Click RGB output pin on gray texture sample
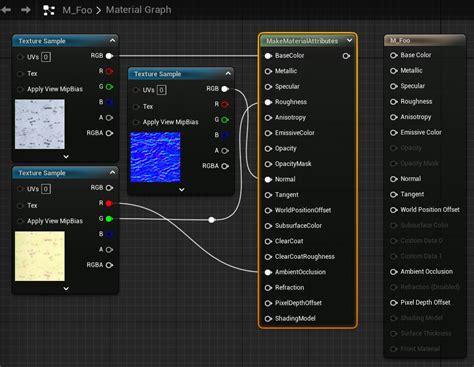The image size is (474, 367). coord(109,56)
